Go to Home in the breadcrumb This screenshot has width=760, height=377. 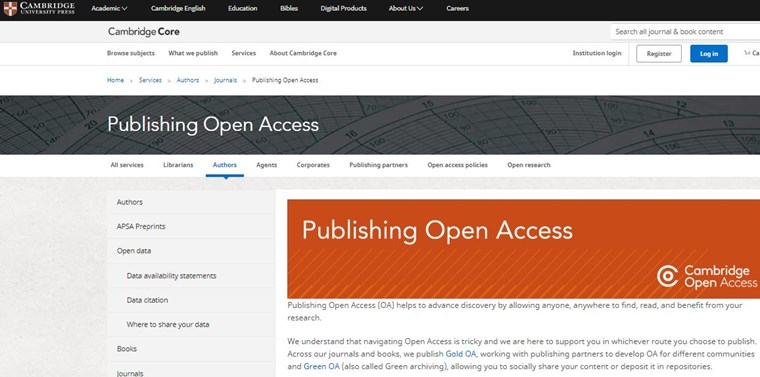pyautogui.click(x=115, y=80)
